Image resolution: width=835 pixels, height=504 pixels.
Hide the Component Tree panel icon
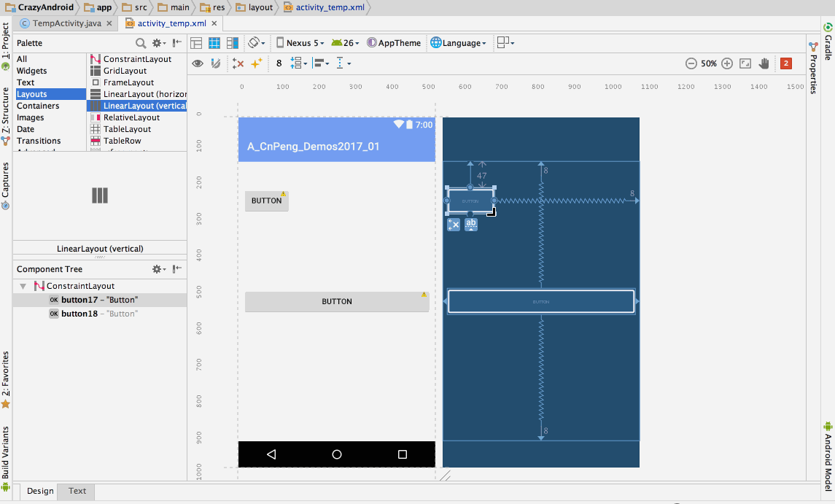point(177,269)
